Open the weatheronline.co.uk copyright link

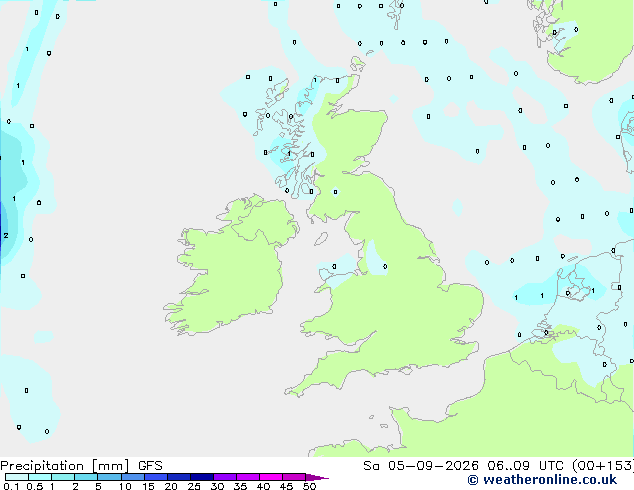(542, 480)
